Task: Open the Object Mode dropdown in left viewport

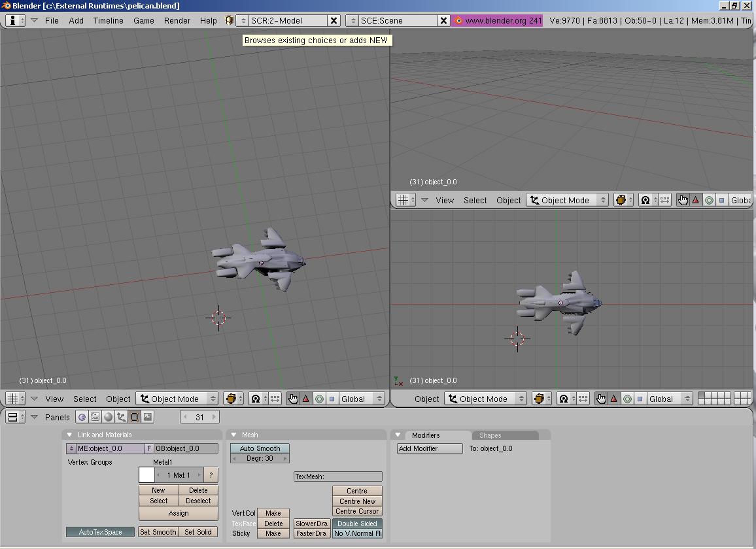Action: pos(177,399)
